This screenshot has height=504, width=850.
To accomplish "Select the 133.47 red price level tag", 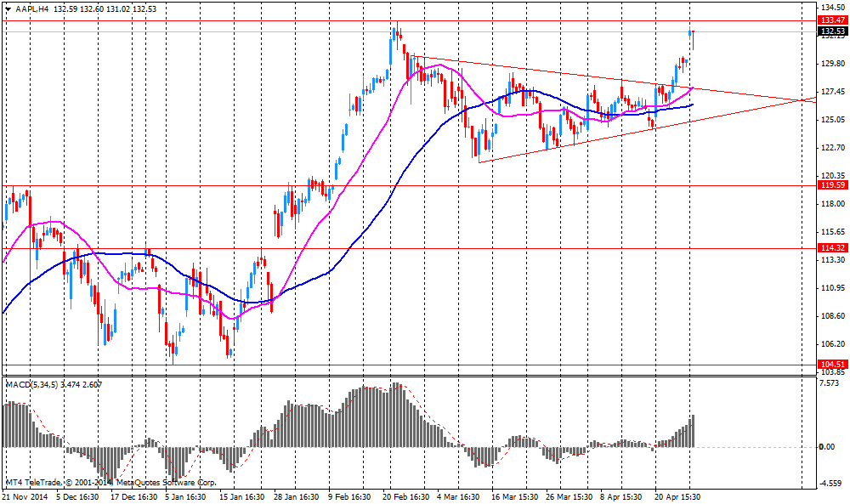I will 833,20.
